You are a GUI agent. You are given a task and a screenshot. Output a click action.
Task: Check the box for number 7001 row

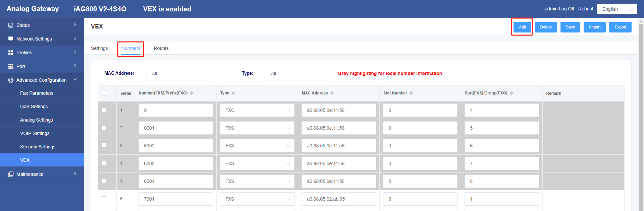(x=104, y=199)
